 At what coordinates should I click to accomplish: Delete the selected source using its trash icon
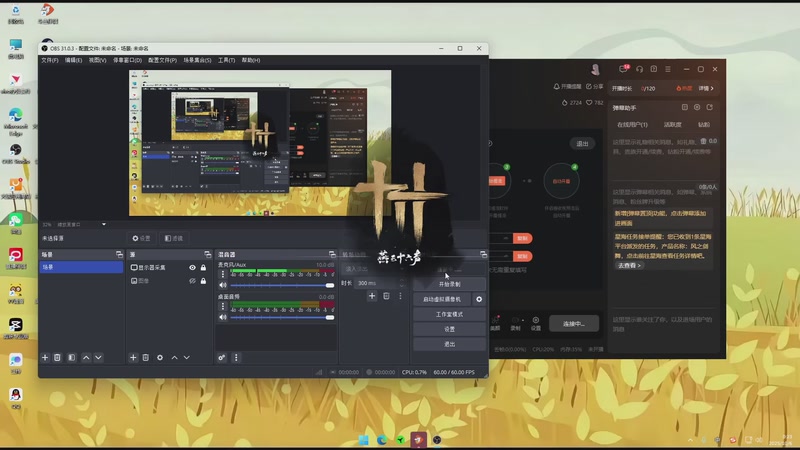click(x=145, y=358)
